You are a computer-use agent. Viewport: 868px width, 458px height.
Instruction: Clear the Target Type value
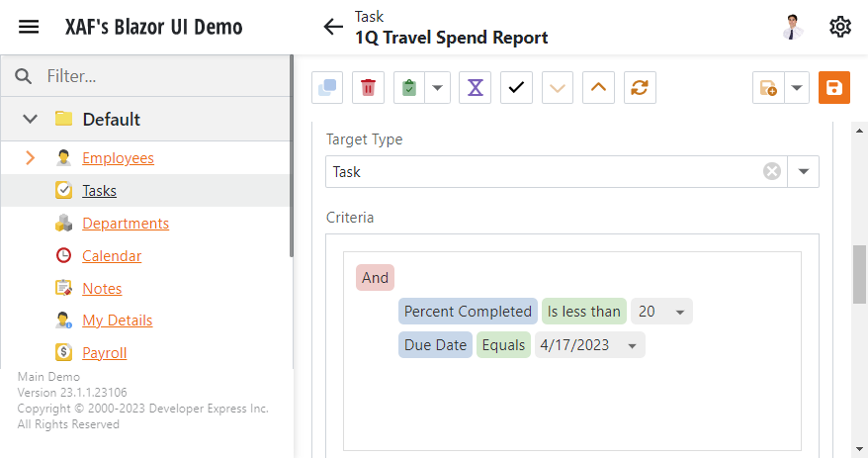pyautogui.click(x=772, y=172)
